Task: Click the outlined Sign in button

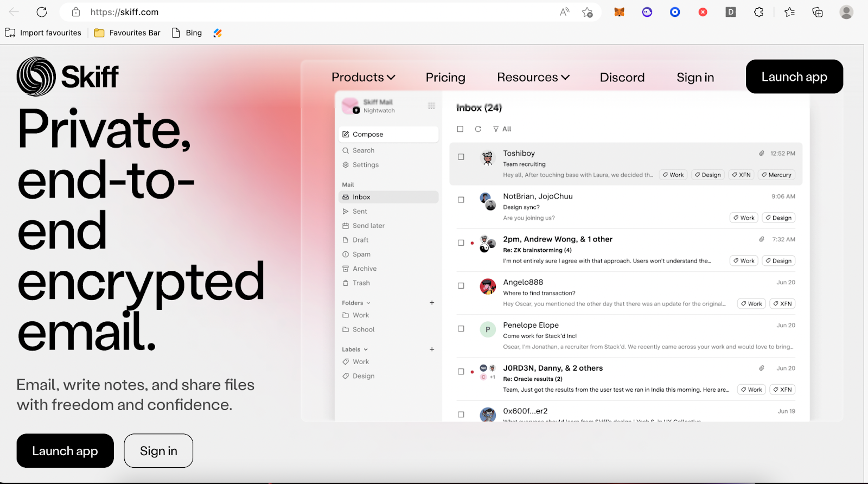Action: [158, 451]
